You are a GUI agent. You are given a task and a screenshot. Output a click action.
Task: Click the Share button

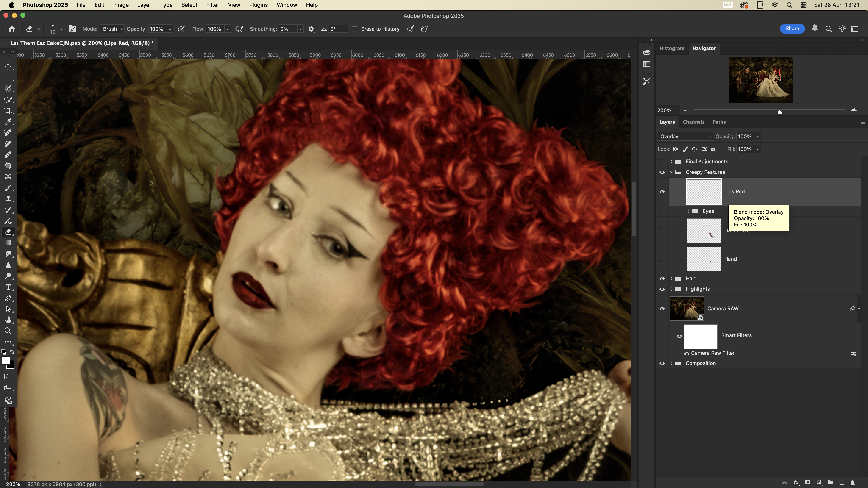pyautogui.click(x=792, y=29)
